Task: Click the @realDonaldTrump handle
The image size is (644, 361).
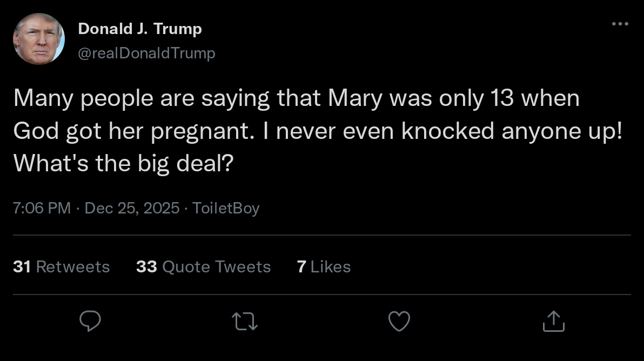Action: coord(146,53)
